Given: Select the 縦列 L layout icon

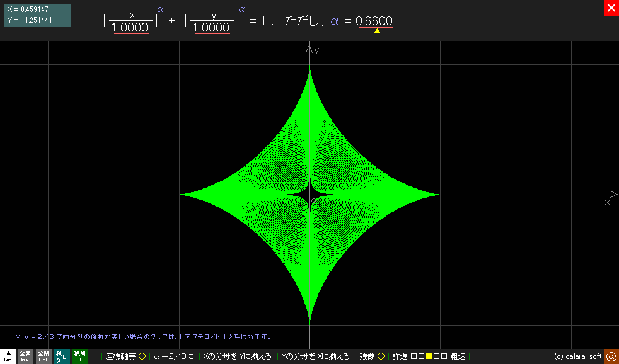Looking at the screenshot, I should tap(61, 356).
